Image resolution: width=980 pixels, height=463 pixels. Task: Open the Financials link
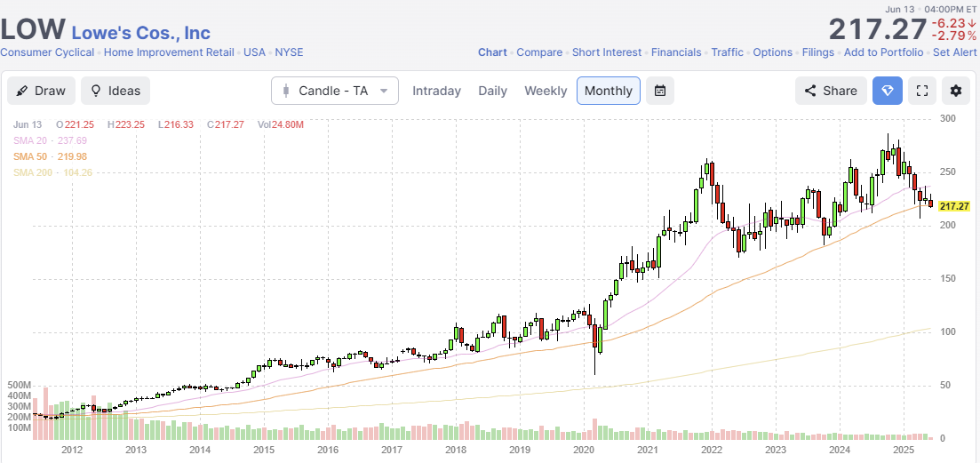(676, 52)
